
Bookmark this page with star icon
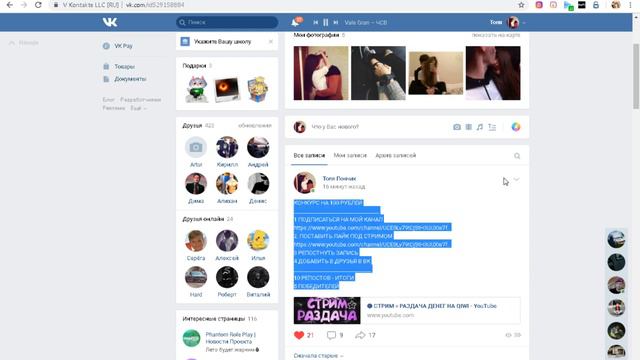pyautogui.click(x=521, y=5)
